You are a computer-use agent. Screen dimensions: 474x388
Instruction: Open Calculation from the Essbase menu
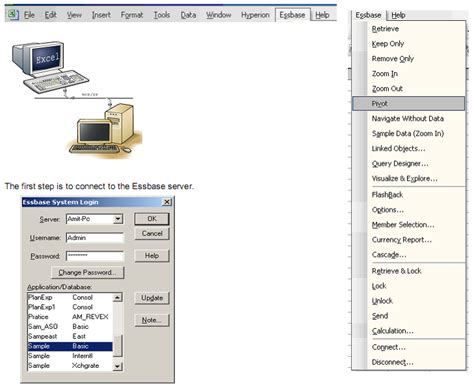pyautogui.click(x=409, y=331)
